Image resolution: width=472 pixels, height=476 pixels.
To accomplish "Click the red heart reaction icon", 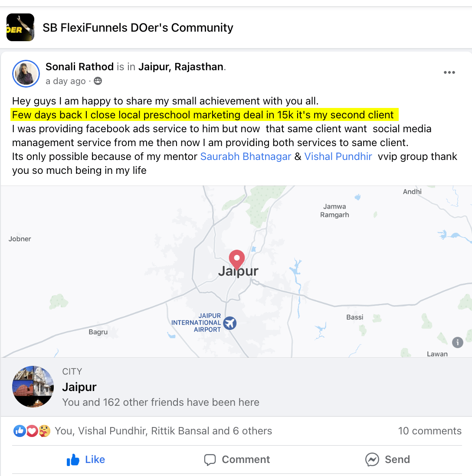I will click(x=32, y=431).
